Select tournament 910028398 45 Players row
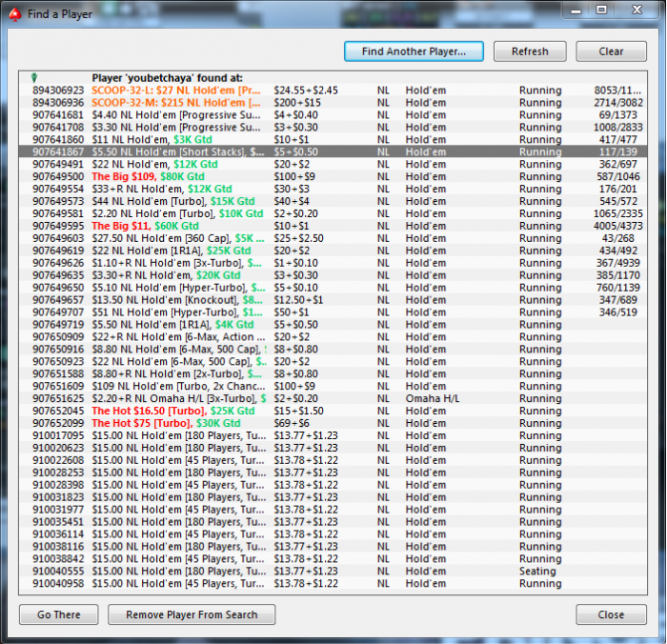This screenshot has height=644, width=667. coord(333,485)
